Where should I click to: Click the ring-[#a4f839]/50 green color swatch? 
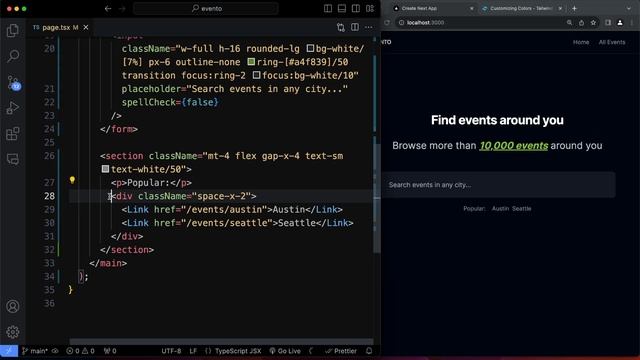coord(251,62)
